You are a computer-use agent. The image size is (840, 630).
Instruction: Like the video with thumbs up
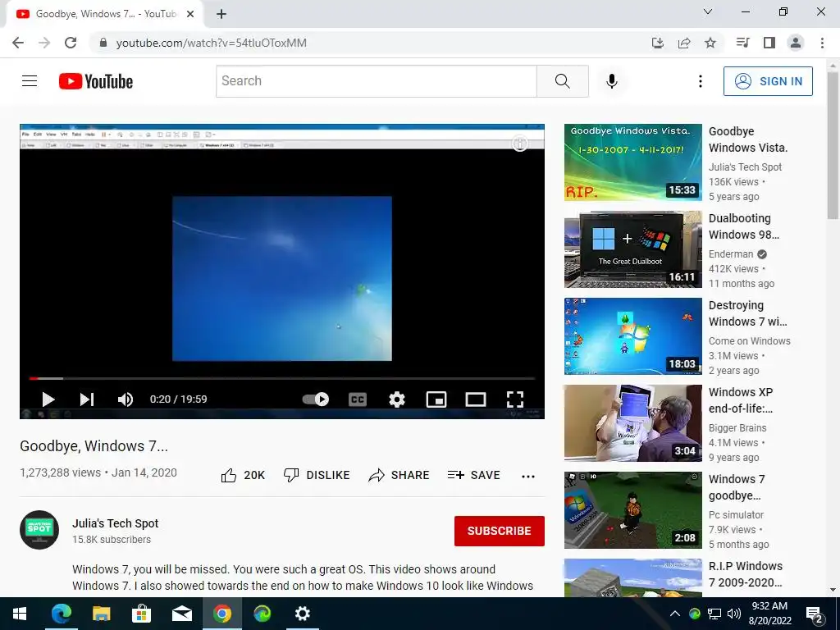(243, 475)
